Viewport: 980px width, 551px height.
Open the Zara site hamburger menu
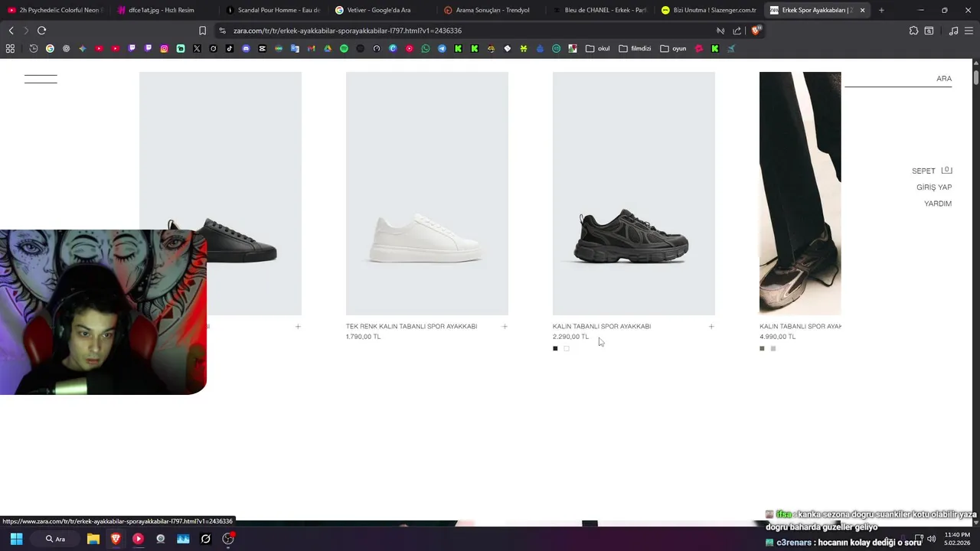41,79
